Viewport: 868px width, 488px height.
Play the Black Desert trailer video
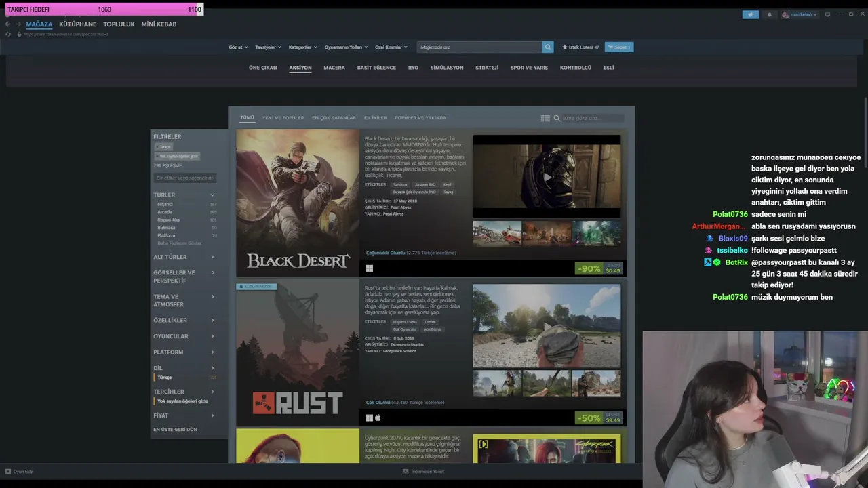(547, 178)
